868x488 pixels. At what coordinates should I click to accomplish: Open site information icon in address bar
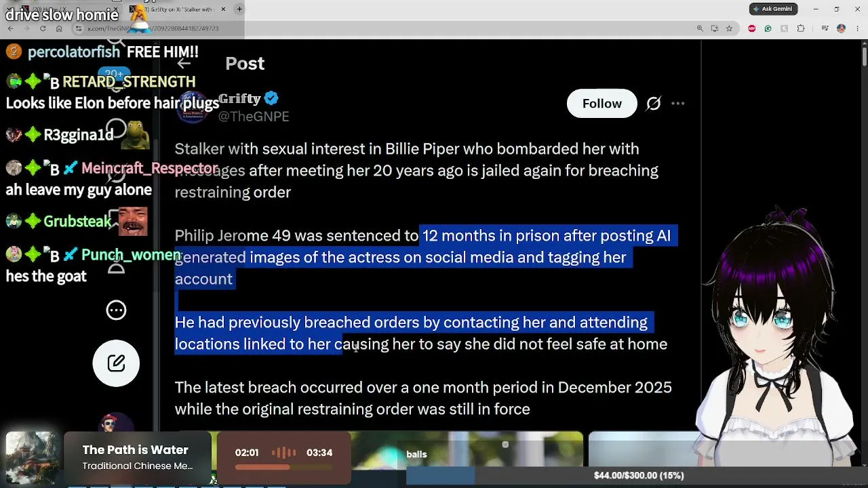79,28
